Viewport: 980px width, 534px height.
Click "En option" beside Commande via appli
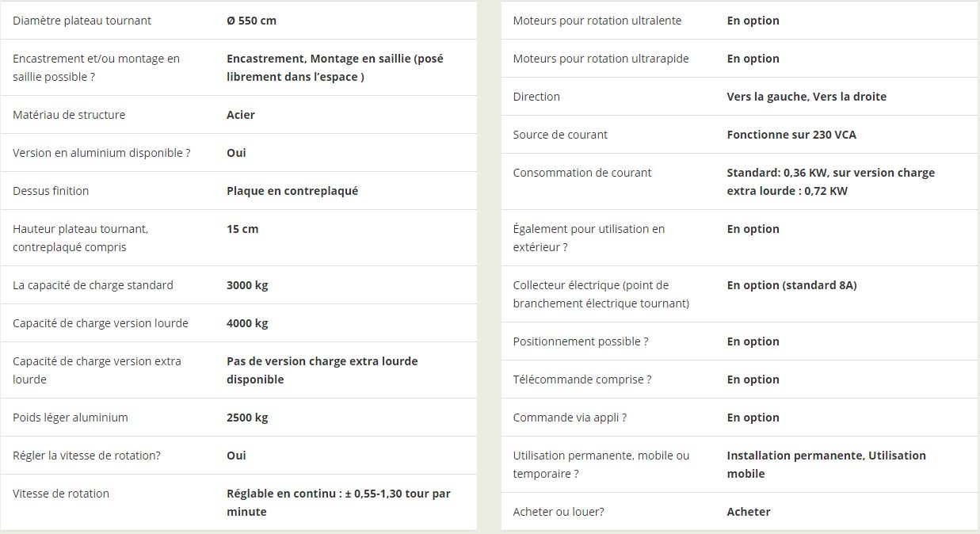coord(753,418)
